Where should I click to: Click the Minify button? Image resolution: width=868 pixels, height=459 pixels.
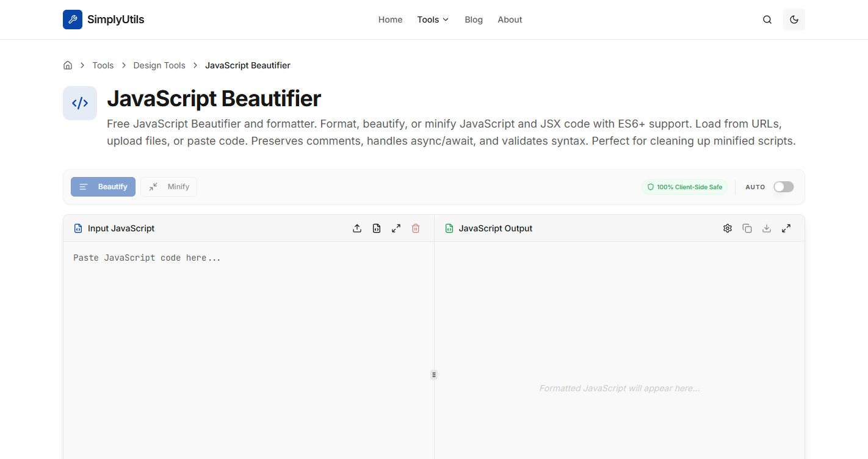[169, 187]
